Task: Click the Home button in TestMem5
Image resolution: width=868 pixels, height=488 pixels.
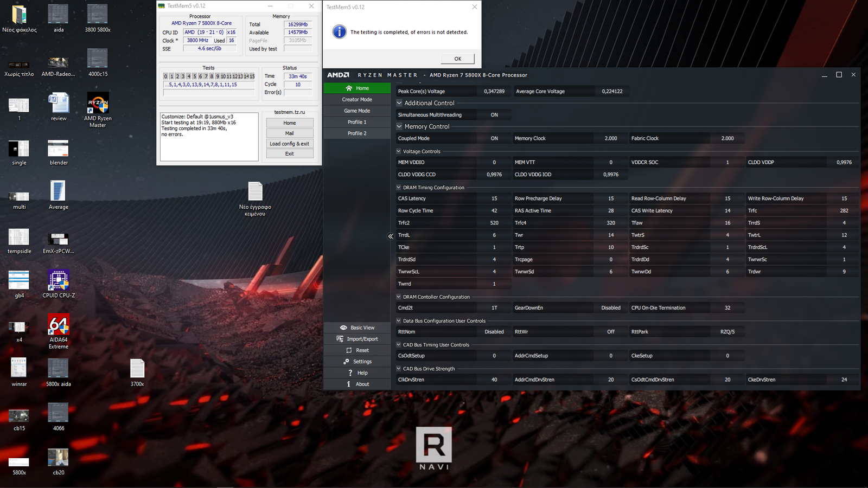Action: point(290,123)
